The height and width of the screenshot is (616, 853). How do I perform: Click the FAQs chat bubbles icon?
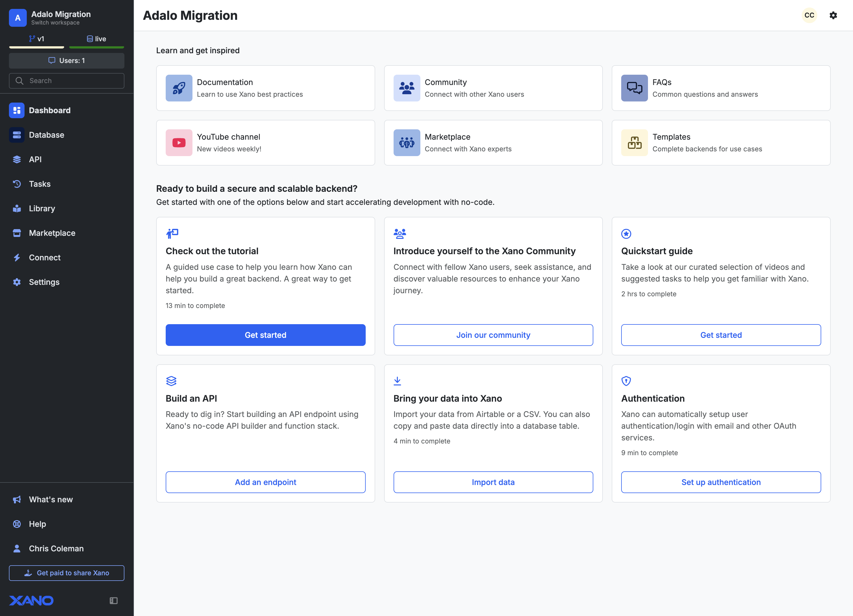[x=635, y=88]
